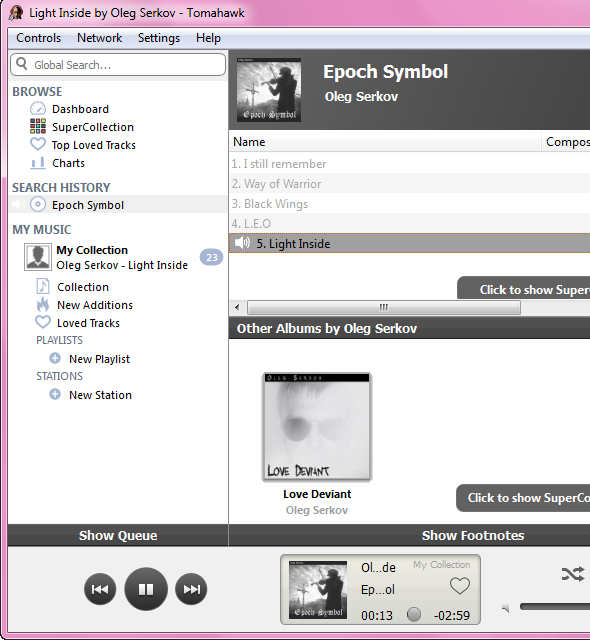This screenshot has height=640, width=590.
Task: Click the plus icon beside New Playlist
Action: pos(55,358)
